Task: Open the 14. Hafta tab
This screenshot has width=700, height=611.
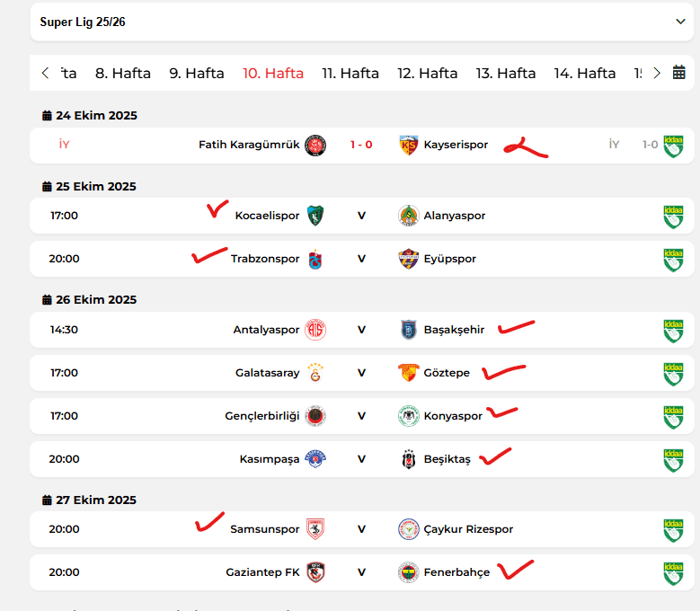Action: coord(584,74)
